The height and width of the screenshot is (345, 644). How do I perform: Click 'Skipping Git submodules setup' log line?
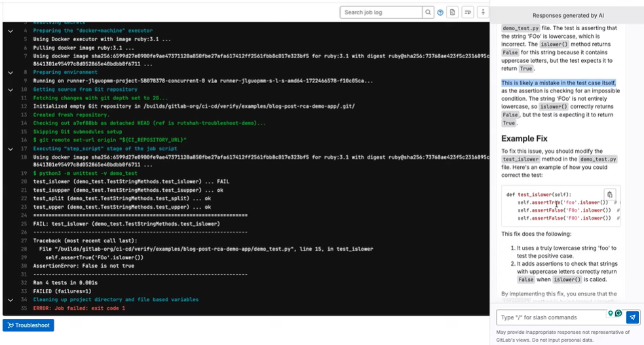(x=77, y=132)
